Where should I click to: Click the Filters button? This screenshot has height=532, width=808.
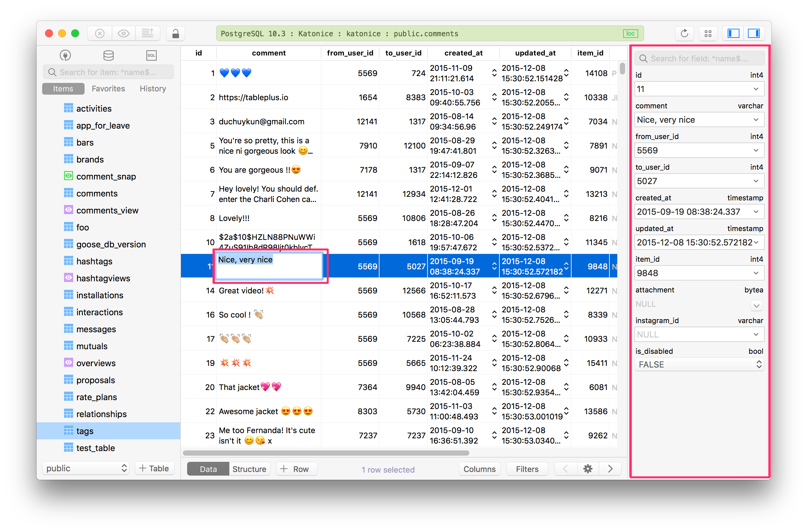(x=527, y=469)
